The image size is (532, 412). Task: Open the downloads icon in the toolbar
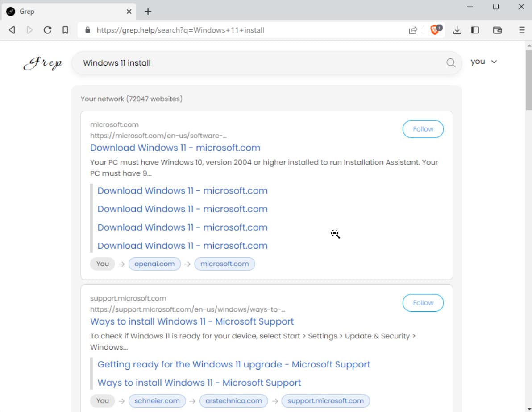click(457, 30)
